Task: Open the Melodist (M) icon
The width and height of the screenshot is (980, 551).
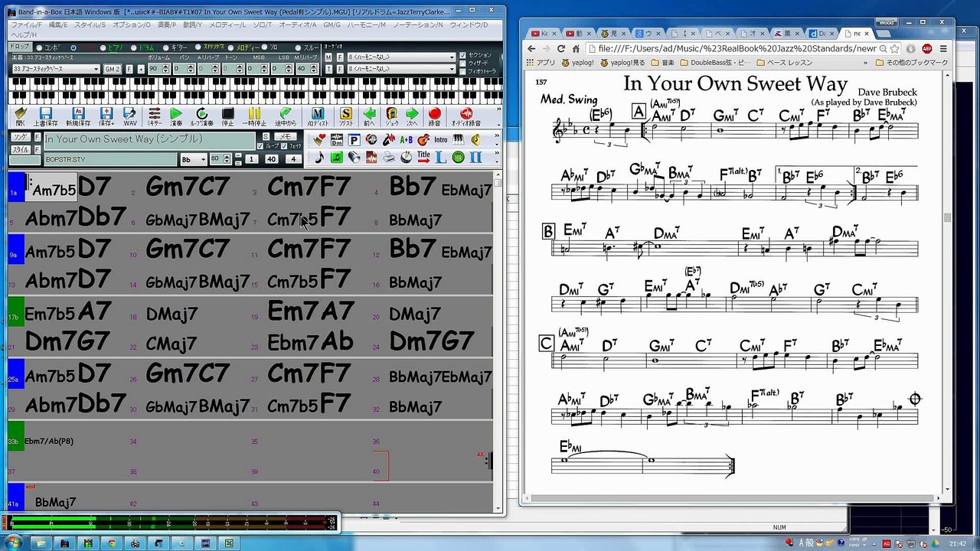Action: tap(318, 116)
